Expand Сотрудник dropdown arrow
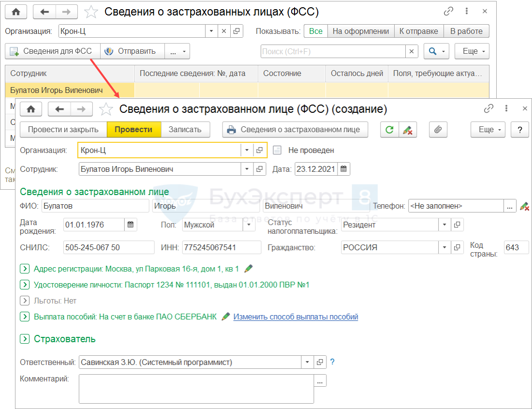This screenshot has height=409, width=532. pyautogui.click(x=247, y=169)
